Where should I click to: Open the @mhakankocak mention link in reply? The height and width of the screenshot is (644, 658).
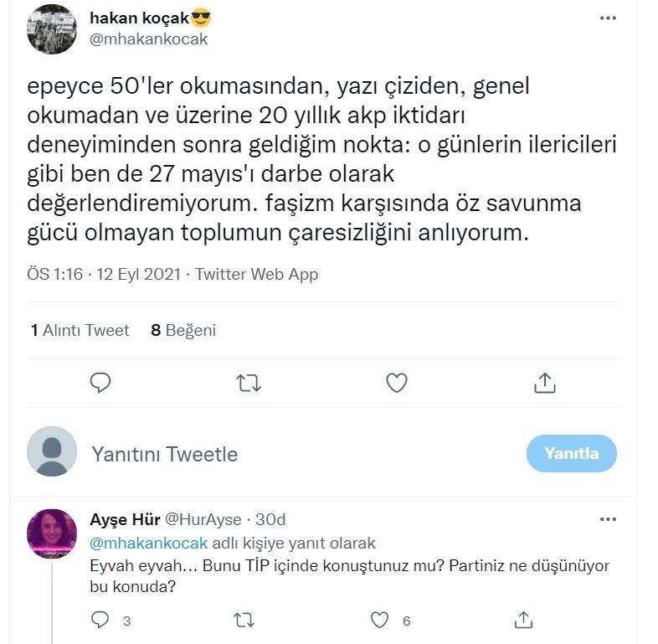pos(148,543)
